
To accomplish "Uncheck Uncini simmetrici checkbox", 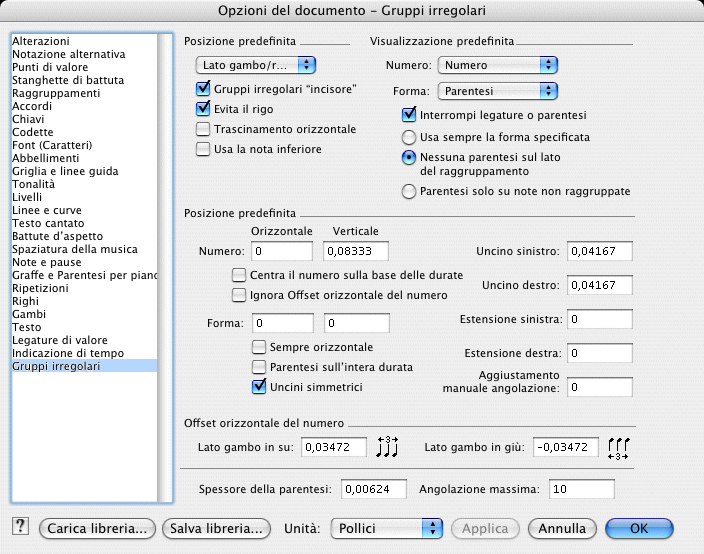I will click(259, 386).
